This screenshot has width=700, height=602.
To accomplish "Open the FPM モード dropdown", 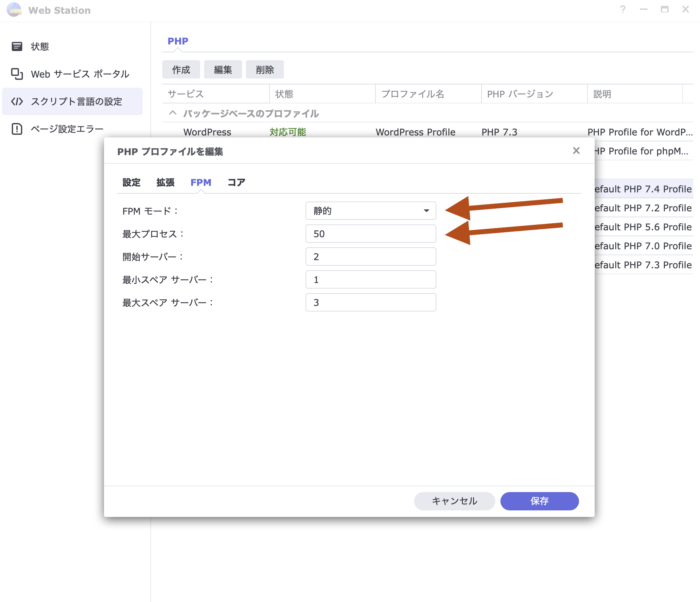I will point(371,211).
